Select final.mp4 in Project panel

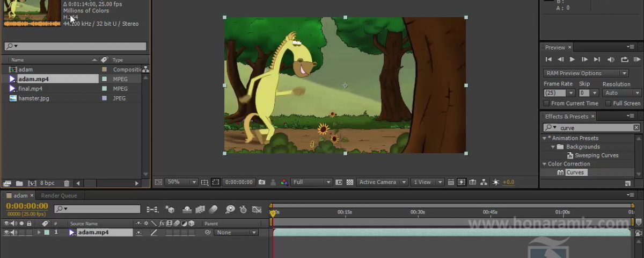[30, 89]
